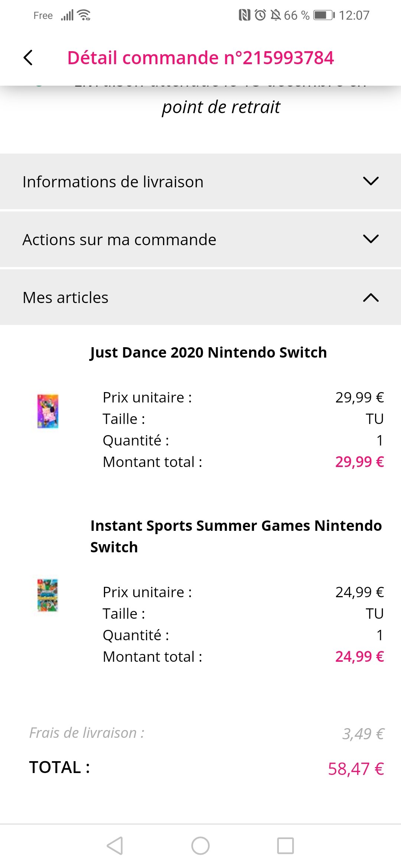
Task: Tap the TOTAL amount 58,47 €
Action: (x=356, y=769)
